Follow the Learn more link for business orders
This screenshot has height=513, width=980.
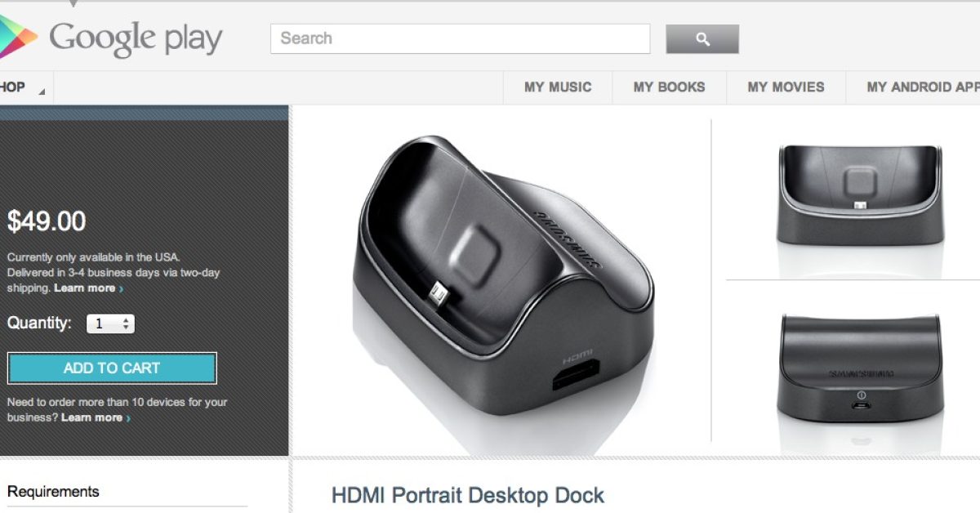pyautogui.click(x=91, y=417)
